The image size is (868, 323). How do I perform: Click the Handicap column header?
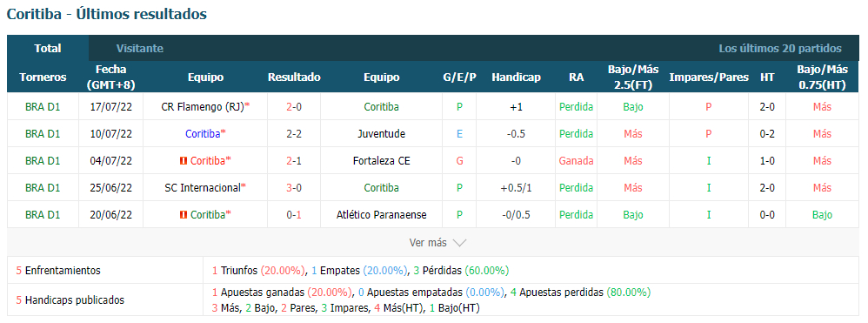(x=516, y=77)
